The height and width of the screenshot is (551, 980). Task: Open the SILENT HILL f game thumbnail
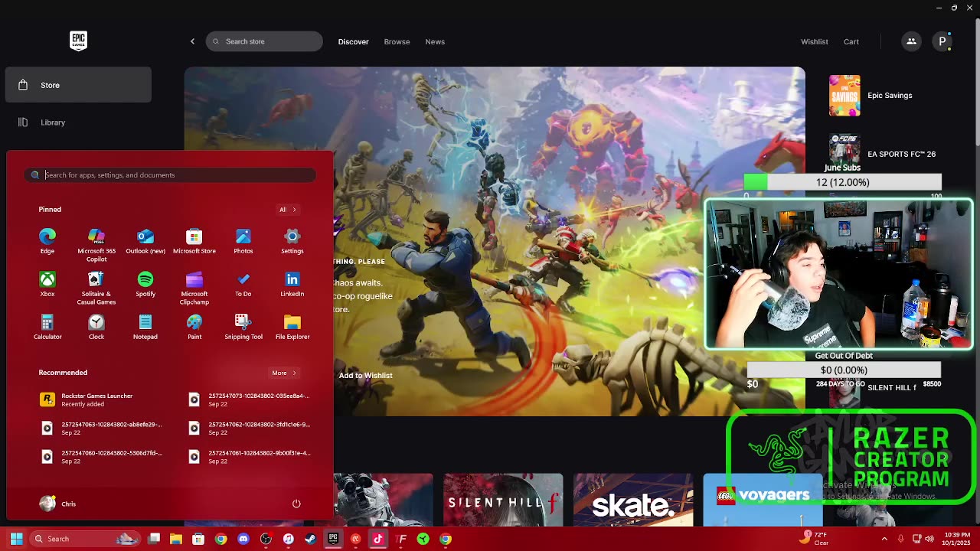[503, 500]
